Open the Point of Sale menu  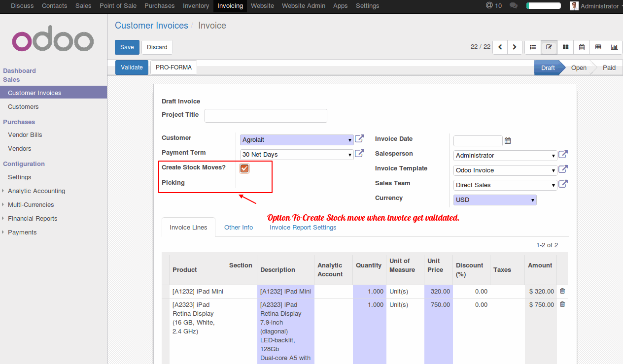(x=118, y=6)
